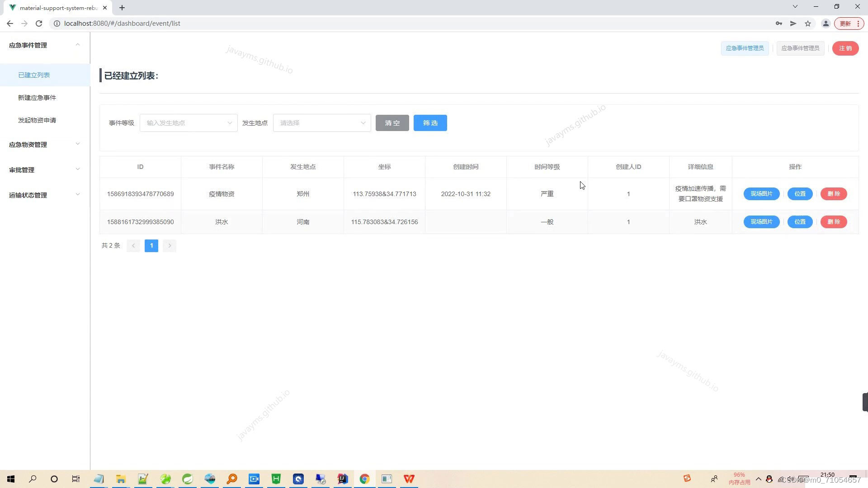Open the saved passwords key icon
Viewport: 868px width, 488px height.
click(779, 23)
